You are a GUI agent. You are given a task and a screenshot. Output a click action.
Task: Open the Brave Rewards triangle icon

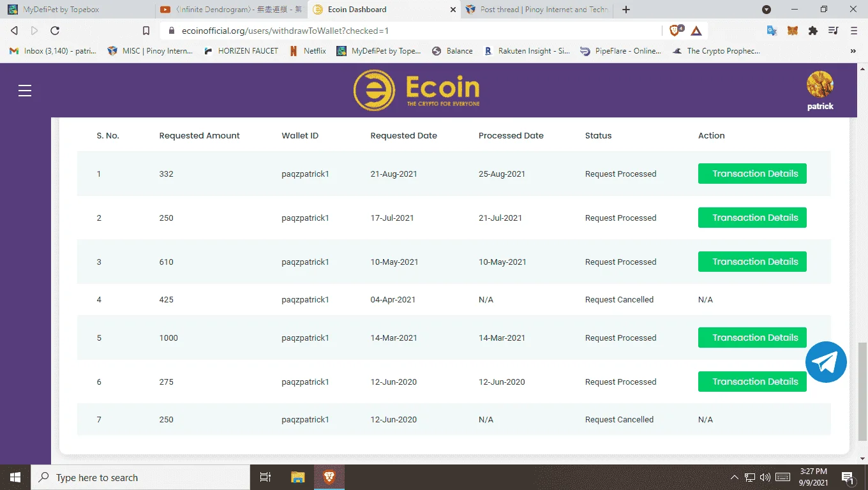pyautogui.click(x=696, y=31)
